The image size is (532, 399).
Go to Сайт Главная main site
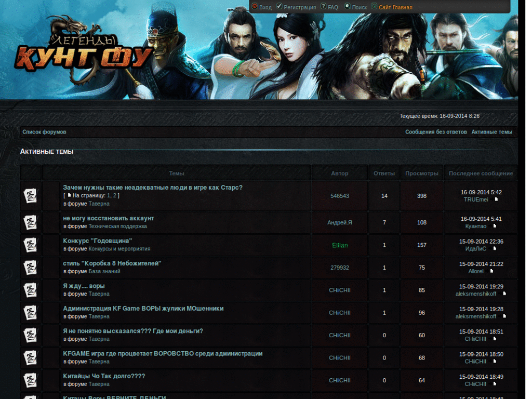(x=395, y=7)
